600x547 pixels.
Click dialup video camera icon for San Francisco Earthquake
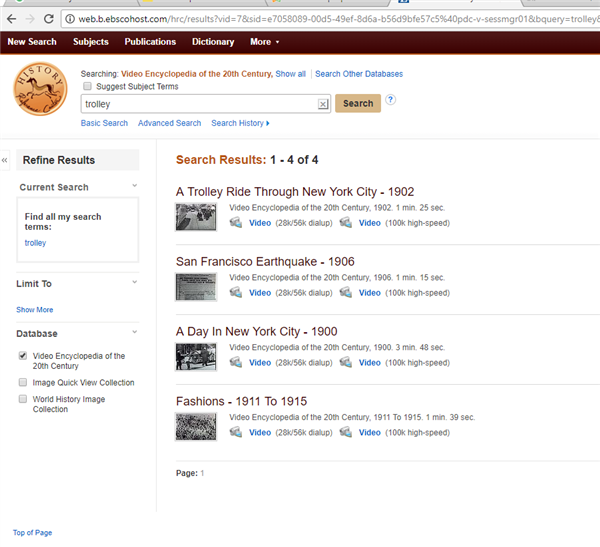coord(236,292)
